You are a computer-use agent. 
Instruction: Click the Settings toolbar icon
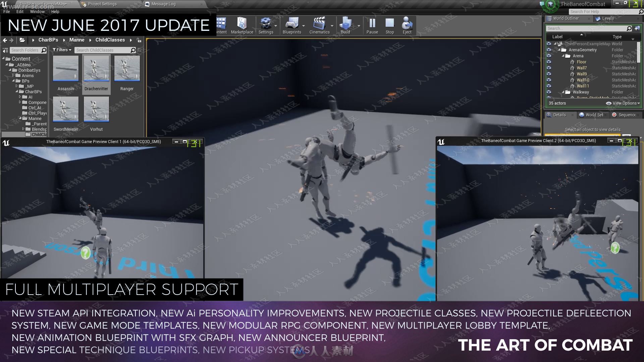coord(266,24)
